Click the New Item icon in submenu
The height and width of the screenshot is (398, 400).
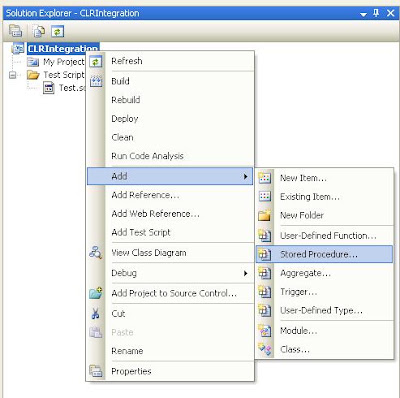point(265,178)
